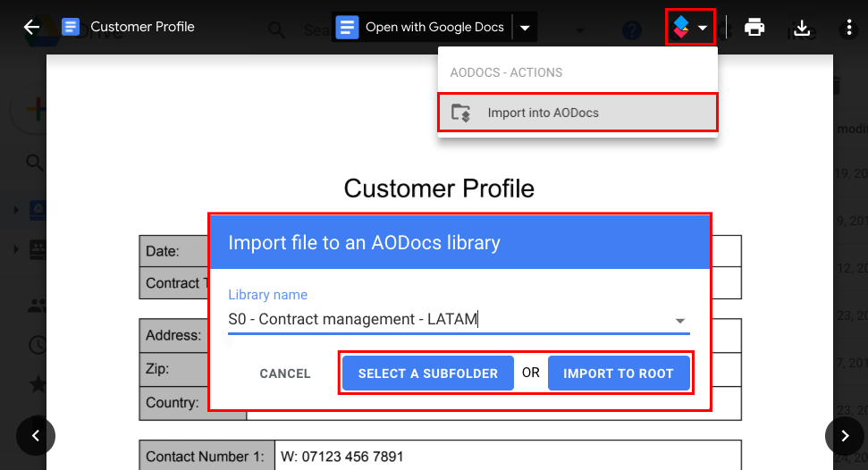Click the Contact Number 1 label
Image resolution: width=868 pixels, height=470 pixels.
(x=206, y=457)
